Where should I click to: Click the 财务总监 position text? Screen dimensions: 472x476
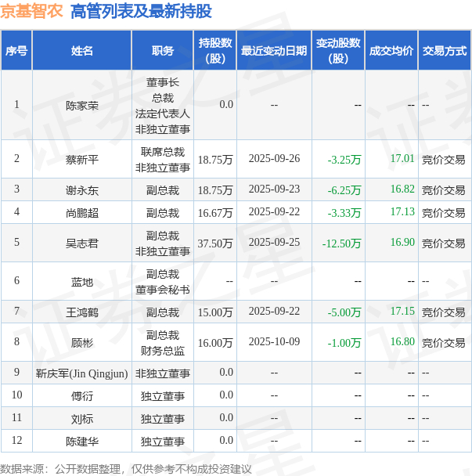pyautogui.click(x=163, y=351)
